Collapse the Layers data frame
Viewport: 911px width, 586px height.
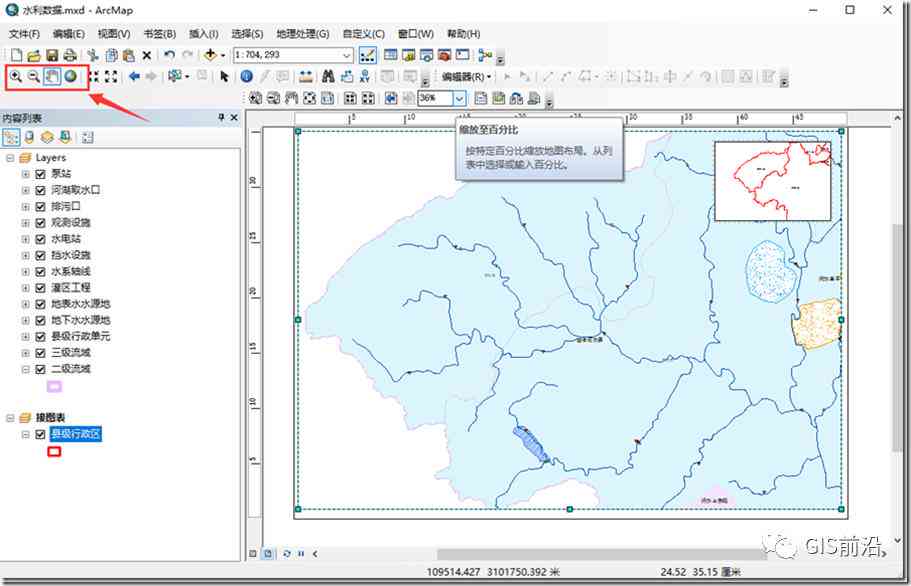click(x=10, y=157)
